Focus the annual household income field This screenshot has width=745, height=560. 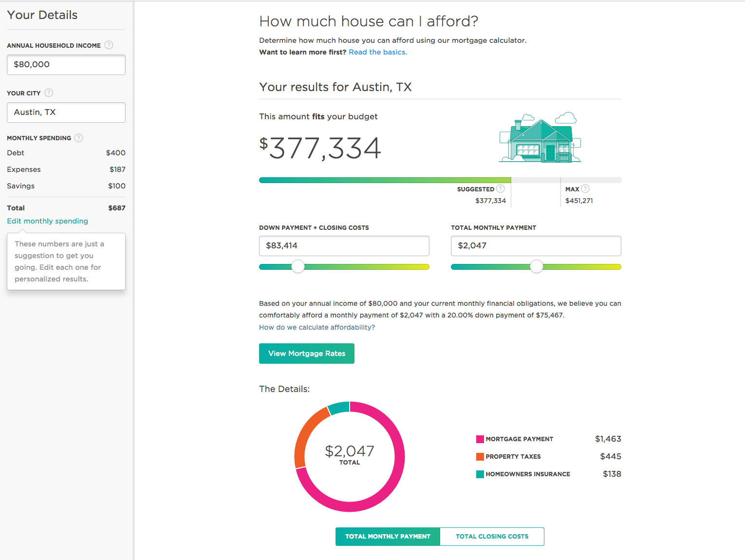(66, 65)
